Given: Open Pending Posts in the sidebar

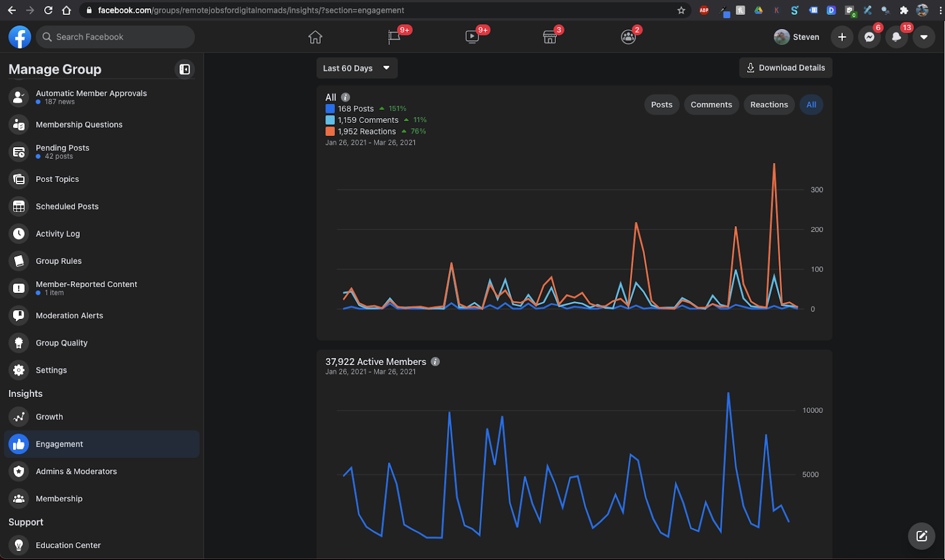Looking at the screenshot, I should [x=102, y=152].
